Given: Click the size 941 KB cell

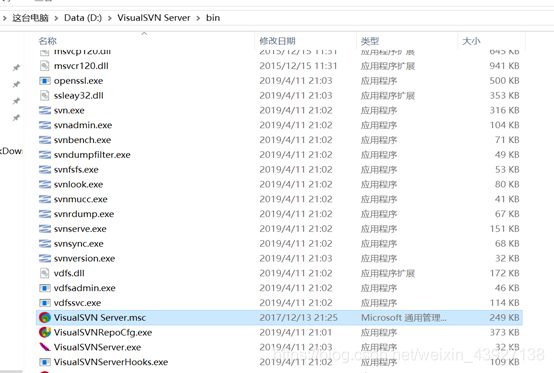Looking at the screenshot, I should pos(505,66).
